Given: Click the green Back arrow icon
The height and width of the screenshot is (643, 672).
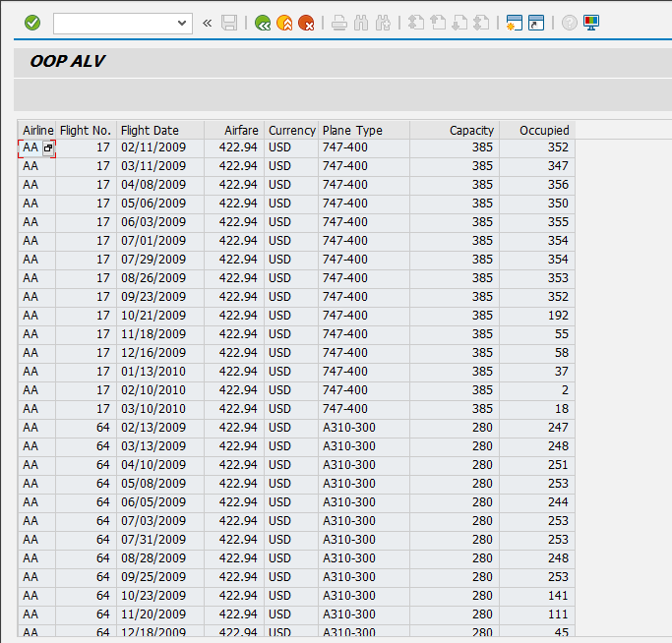Looking at the screenshot, I should [262, 22].
